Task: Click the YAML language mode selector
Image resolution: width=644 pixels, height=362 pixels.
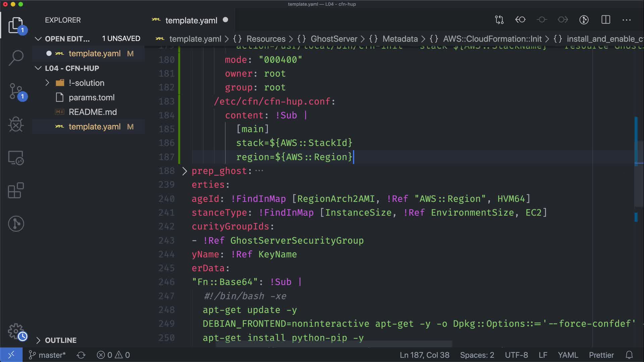Action: [568, 355]
